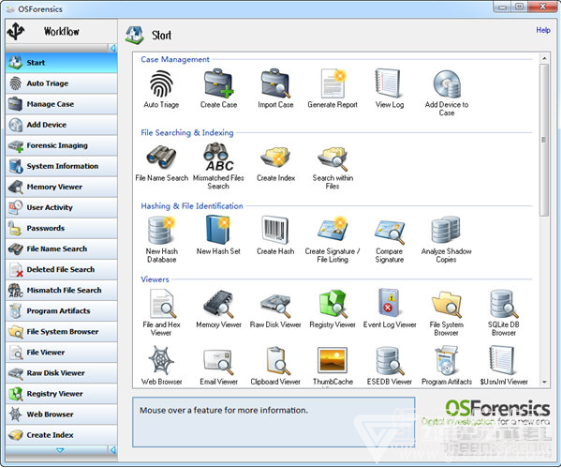
Task: Open the View Log notebook icon
Action: pos(389,84)
